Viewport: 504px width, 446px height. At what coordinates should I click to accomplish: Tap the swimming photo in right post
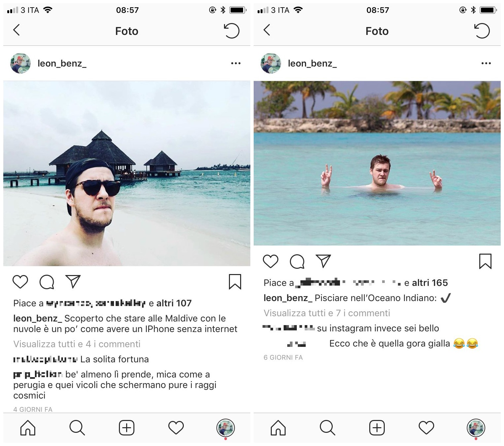377,163
